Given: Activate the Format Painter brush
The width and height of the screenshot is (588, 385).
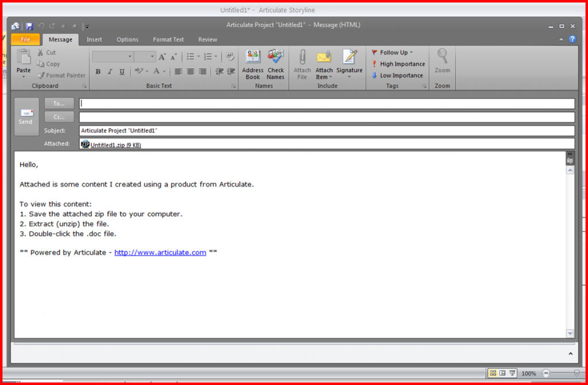Looking at the screenshot, I should click(61, 75).
